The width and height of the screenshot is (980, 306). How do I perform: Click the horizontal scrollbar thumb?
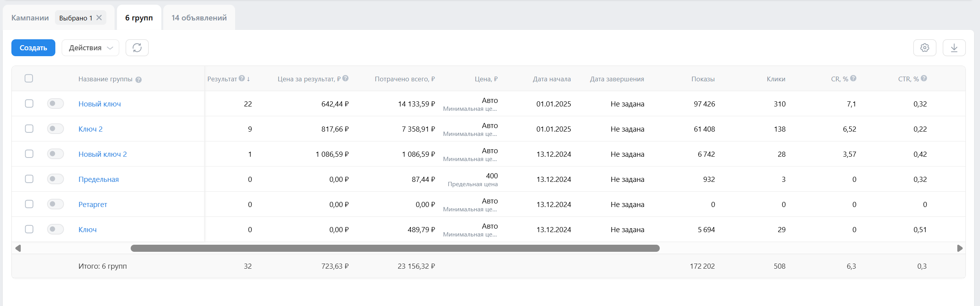tap(395, 248)
